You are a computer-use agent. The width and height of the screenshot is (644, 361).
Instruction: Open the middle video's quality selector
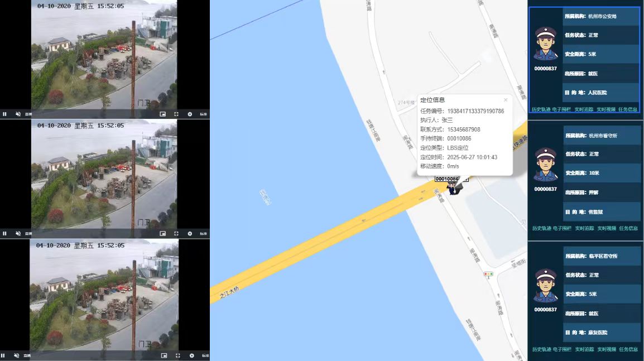point(203,233)
